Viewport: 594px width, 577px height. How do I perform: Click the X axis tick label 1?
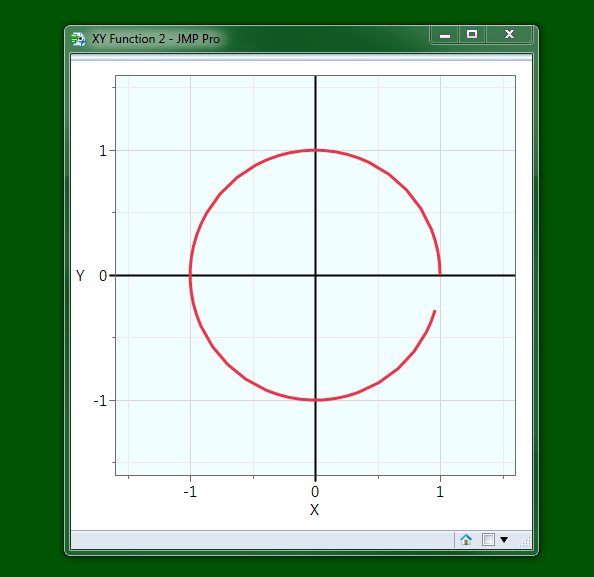tap(440, 492)
